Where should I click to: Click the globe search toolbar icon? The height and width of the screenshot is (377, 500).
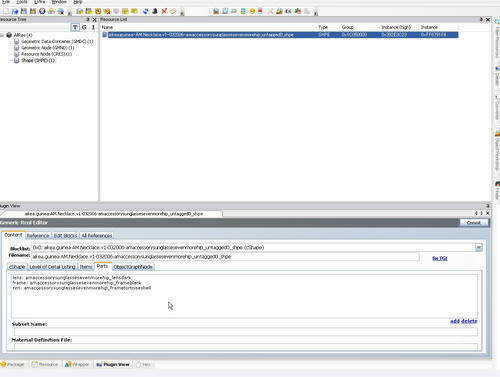60,11
